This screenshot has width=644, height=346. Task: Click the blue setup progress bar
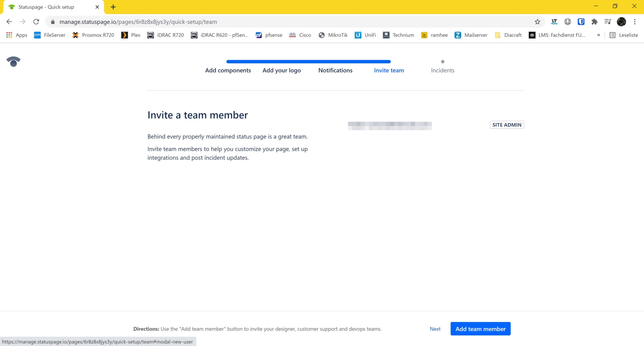(x=308, y=61)
